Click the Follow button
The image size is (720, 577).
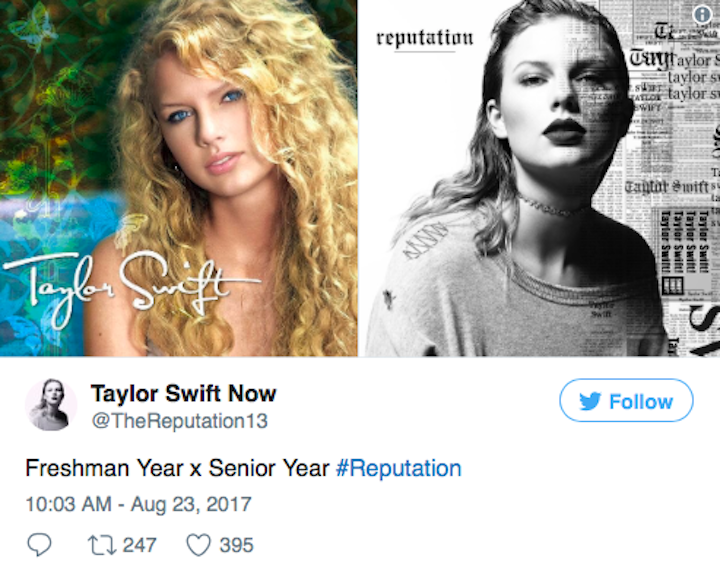coord(626,401)
